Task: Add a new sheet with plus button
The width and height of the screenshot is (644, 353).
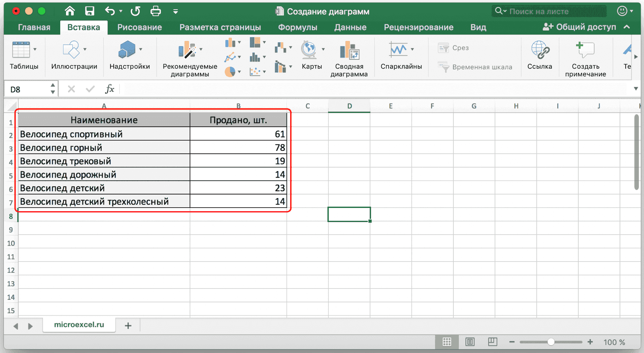Action: 128,326
